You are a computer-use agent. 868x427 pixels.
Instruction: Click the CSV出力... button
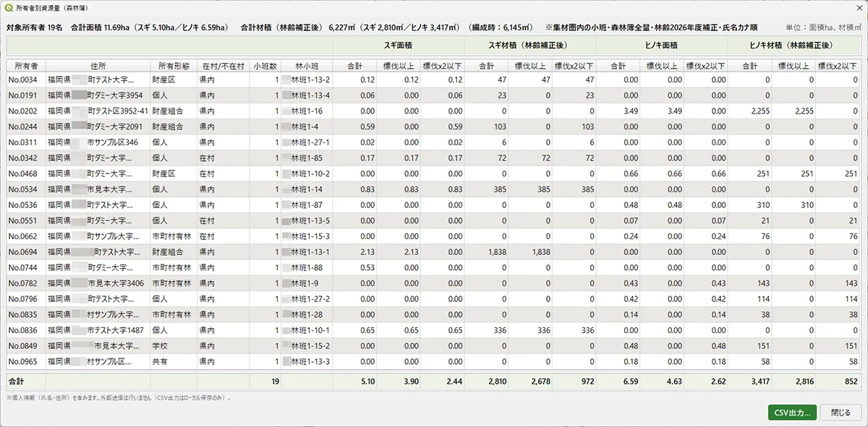click(793, 413)
